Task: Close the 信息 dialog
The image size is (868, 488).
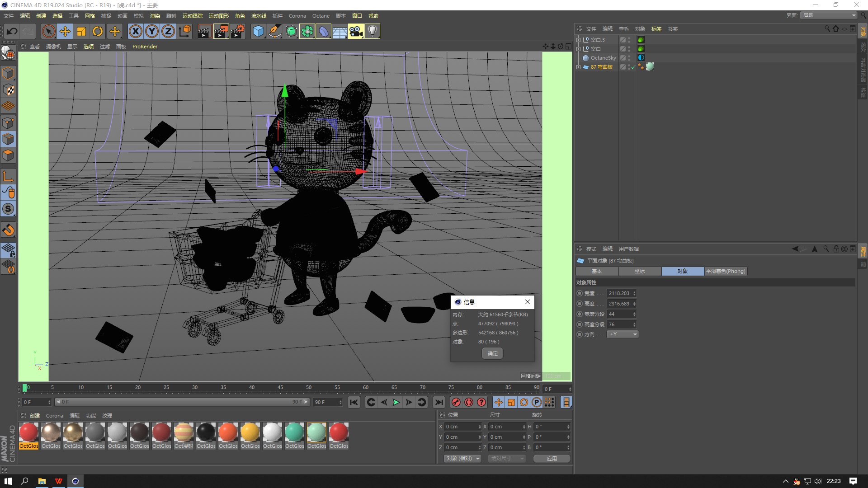Action: click(x=527, y=302)
